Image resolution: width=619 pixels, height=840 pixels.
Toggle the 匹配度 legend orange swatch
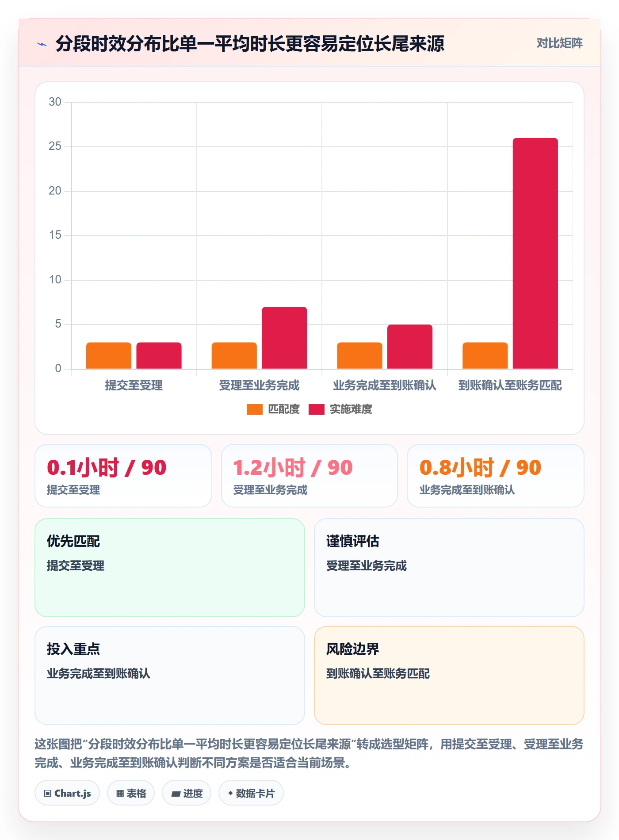click(255, 409)
